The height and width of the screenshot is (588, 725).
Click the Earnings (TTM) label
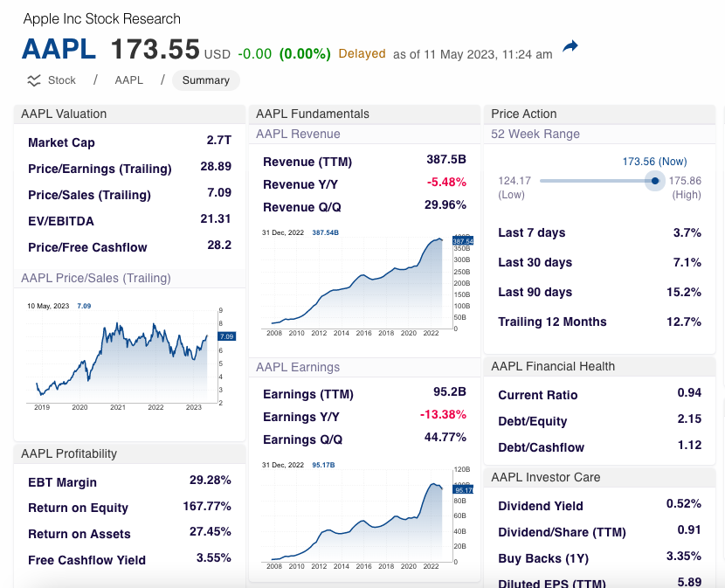(x=308, y=394)
